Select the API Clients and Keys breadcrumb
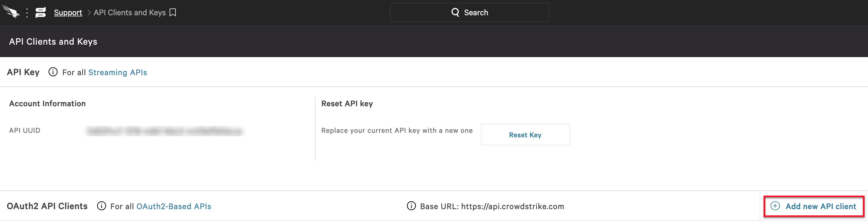868x221 pixels. [130, 12]
